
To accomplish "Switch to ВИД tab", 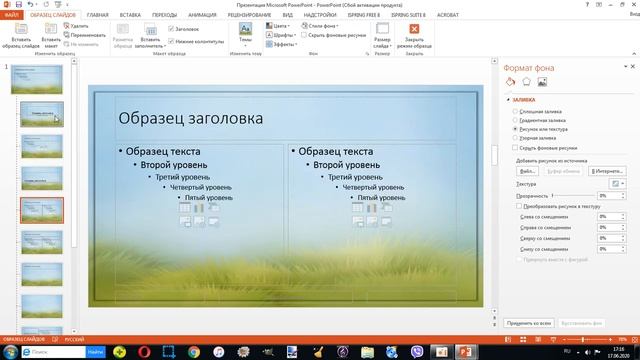I will 287,15.
